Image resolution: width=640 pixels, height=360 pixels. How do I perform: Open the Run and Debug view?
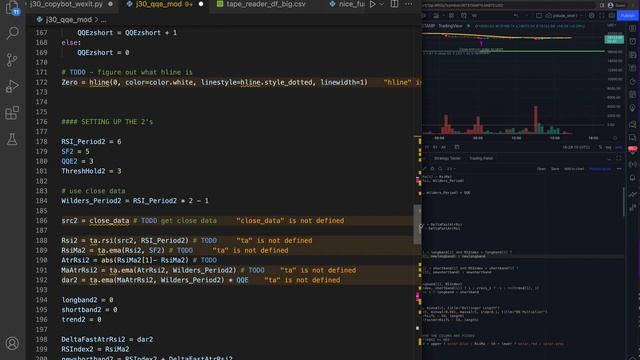12,86
